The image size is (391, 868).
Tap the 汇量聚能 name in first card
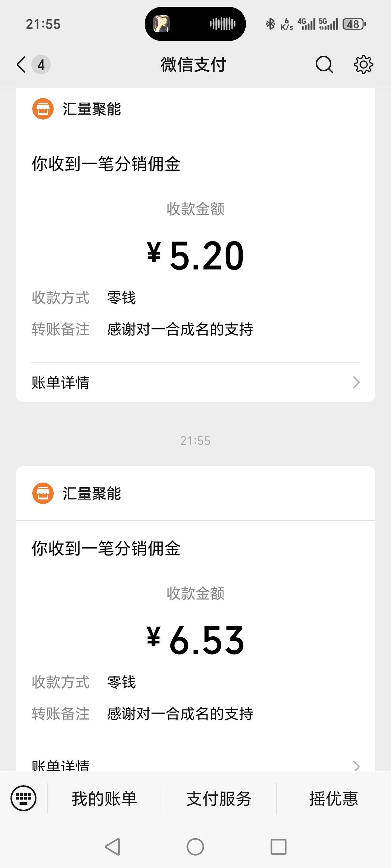92,109
